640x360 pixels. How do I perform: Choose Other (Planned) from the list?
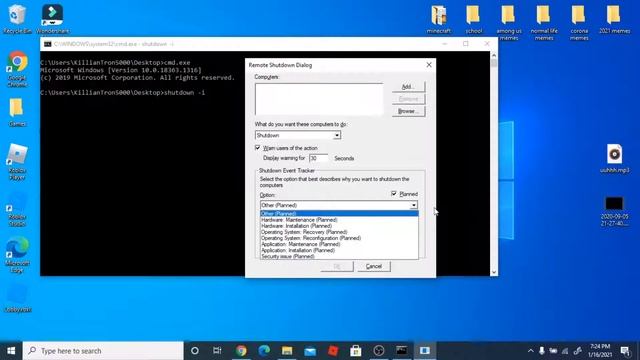click(339, 213)
